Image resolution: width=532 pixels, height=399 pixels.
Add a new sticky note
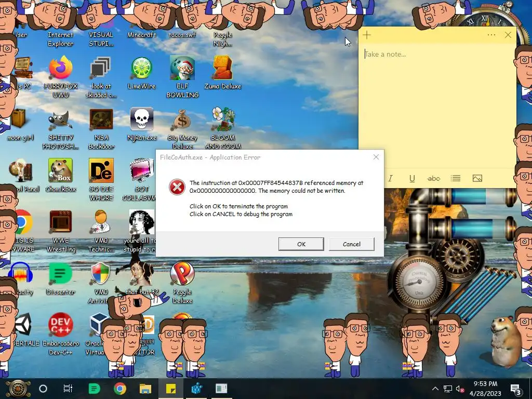(367, 35)
